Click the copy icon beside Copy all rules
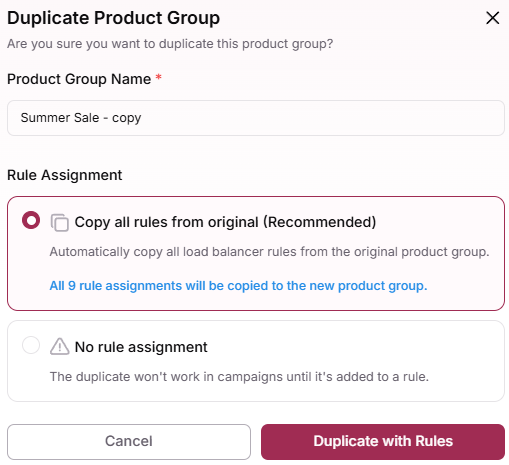The image size is (509, 465). point(60,222)
